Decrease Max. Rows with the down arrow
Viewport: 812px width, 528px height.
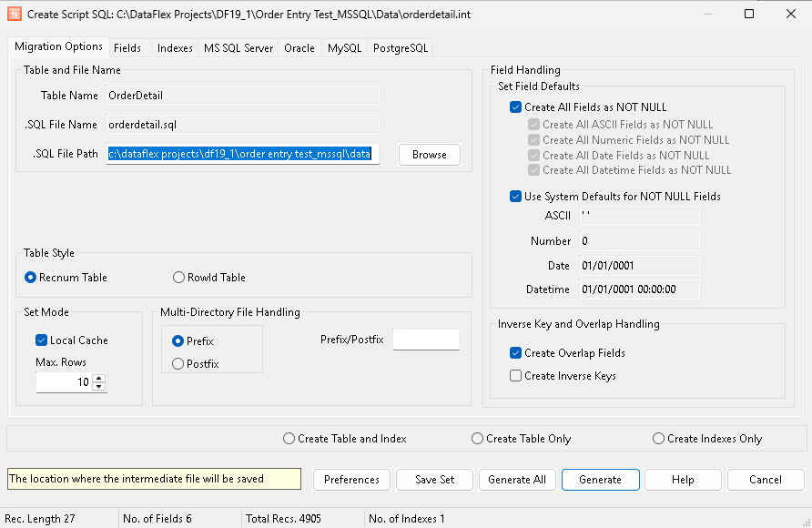[99, 387]
